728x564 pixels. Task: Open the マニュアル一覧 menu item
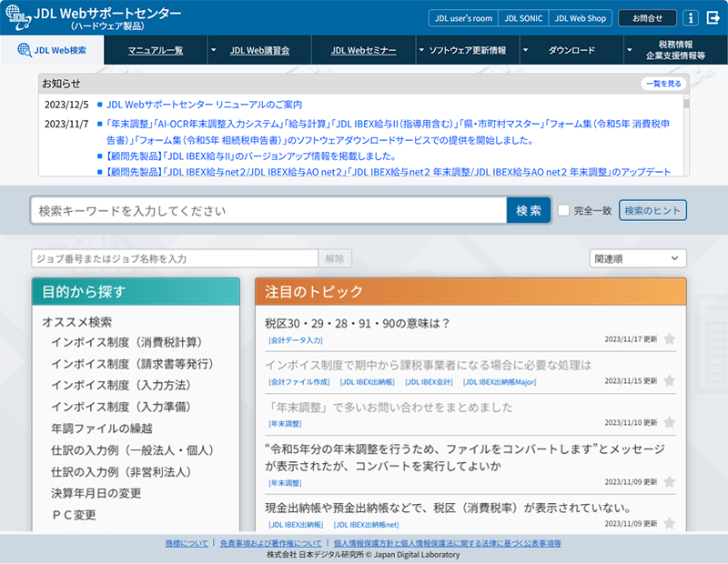[156, 50]
